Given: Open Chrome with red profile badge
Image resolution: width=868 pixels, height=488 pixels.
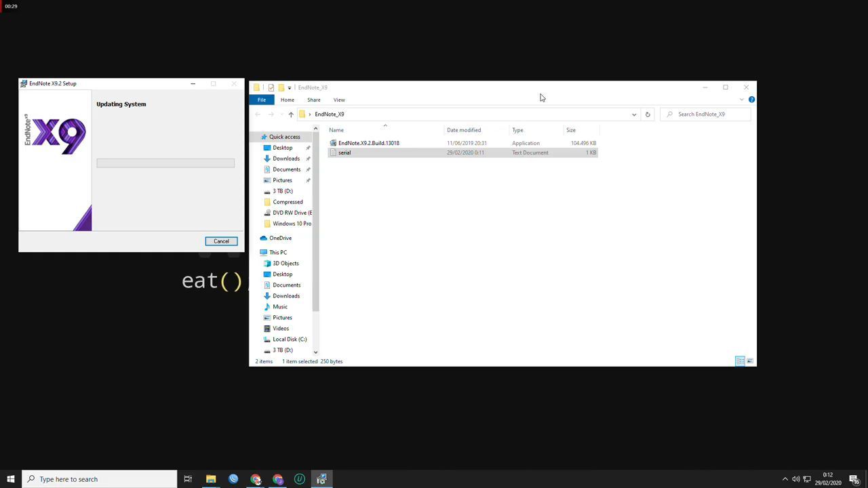Looking at the screenshot, I should coord(256,479).
